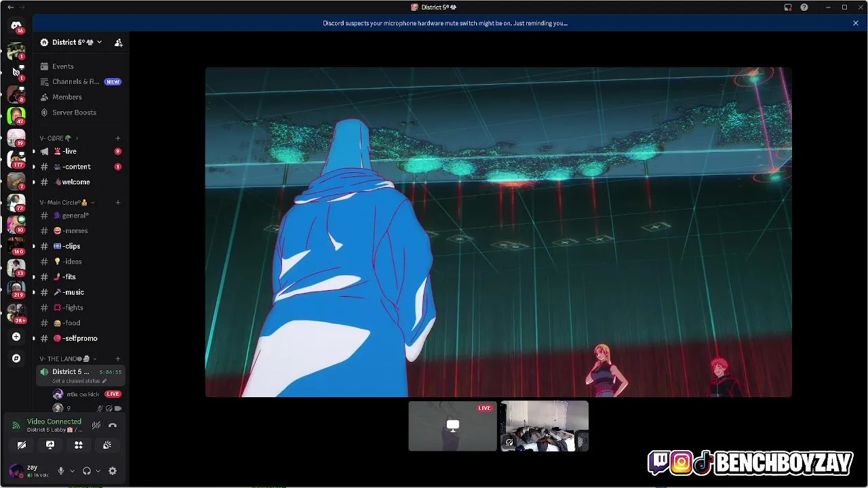Click the pencil icon for channel status
Viewport: 868px width, 488px height.
[x=104, y=381]
